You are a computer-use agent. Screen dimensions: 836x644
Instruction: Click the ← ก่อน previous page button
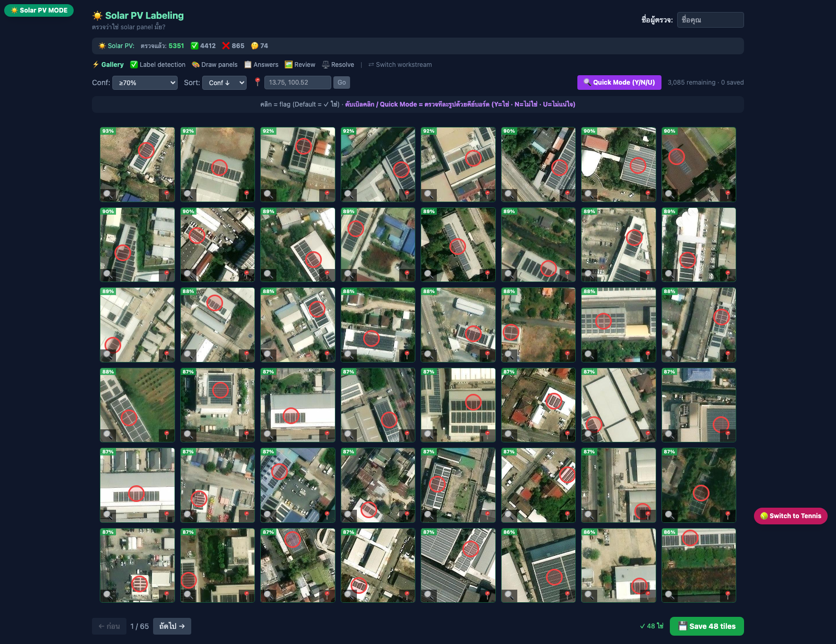(x=109, y=626)
